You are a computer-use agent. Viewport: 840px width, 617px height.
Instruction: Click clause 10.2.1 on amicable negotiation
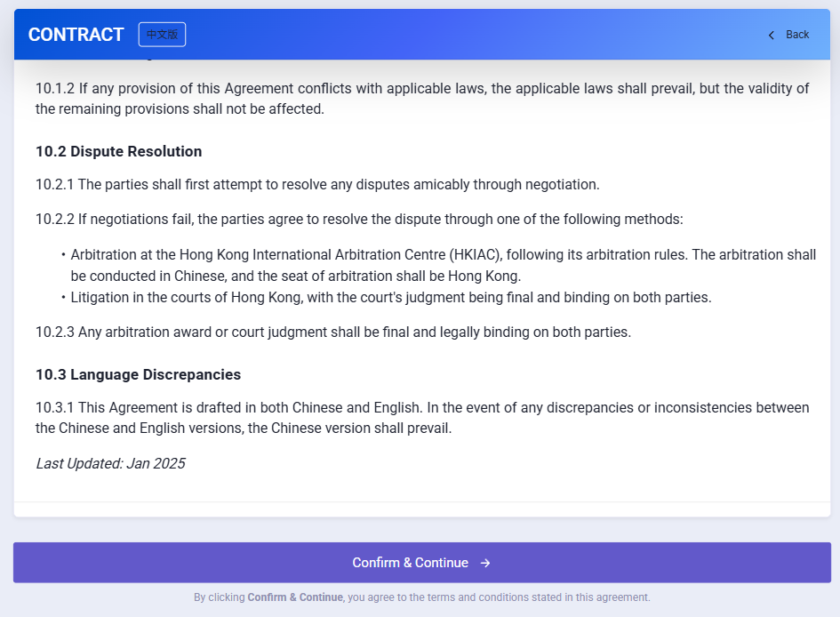[x=317, y=184]
